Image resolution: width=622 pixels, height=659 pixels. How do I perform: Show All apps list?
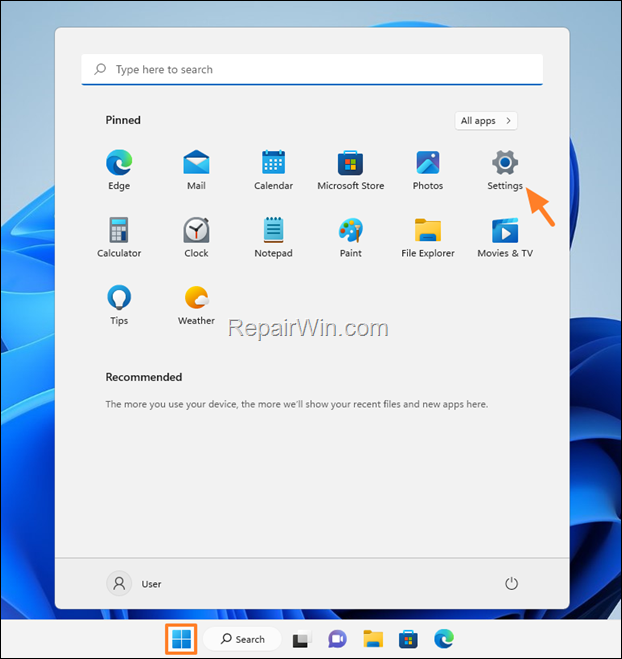486,121
